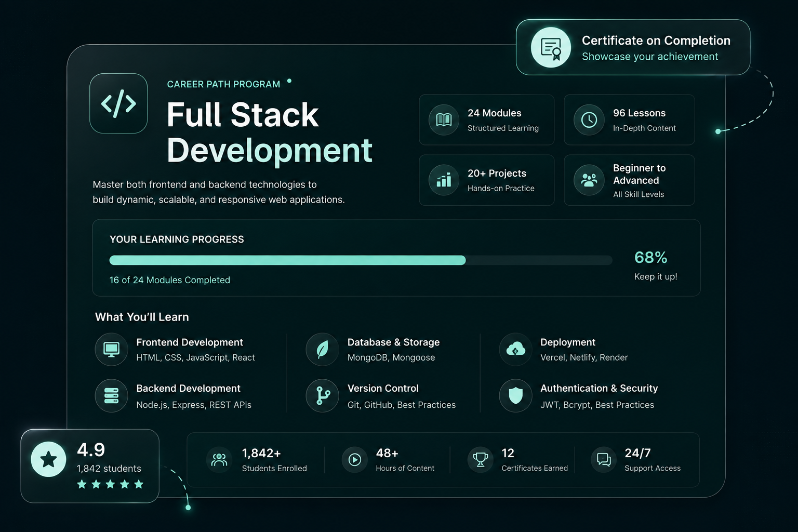This screenshot has width=798, height=532.
Task: Click Vercel, Netlify, Render text
Action: pos(584,357)
